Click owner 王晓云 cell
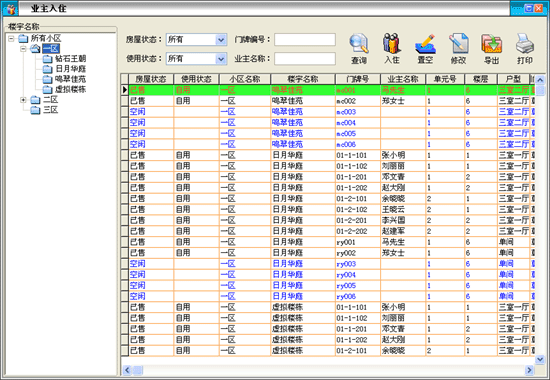The height and width of the screenshot is (380, 550). [403, 209]
